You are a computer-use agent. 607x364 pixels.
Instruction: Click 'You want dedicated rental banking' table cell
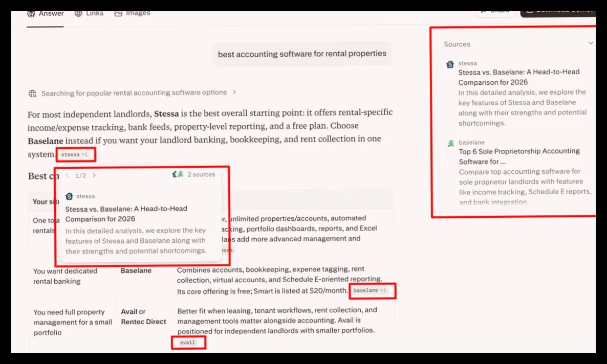coord(65,276)
